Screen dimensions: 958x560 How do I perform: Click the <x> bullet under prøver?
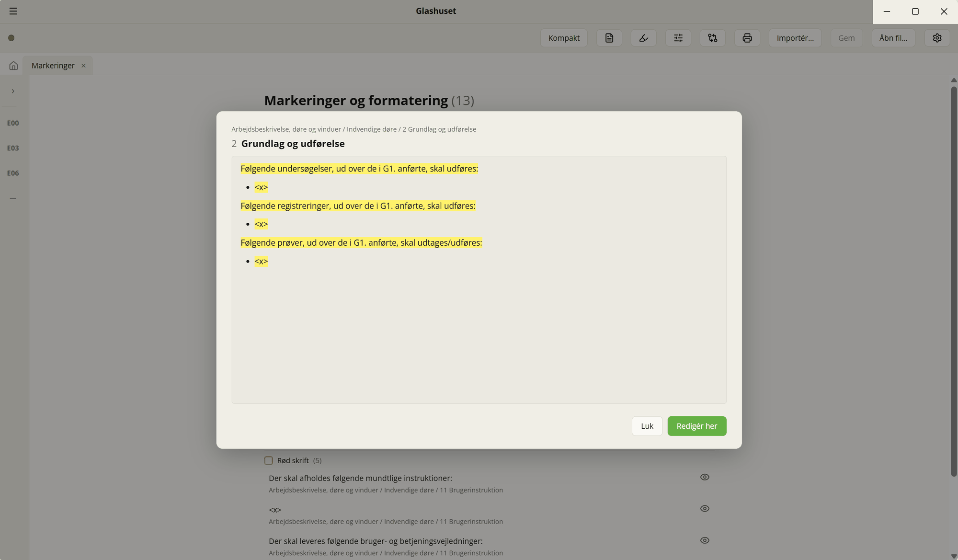(x=261, y=262)
